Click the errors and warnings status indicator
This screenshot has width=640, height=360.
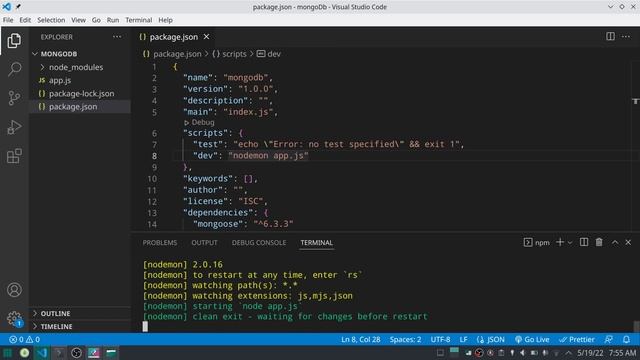24,340
